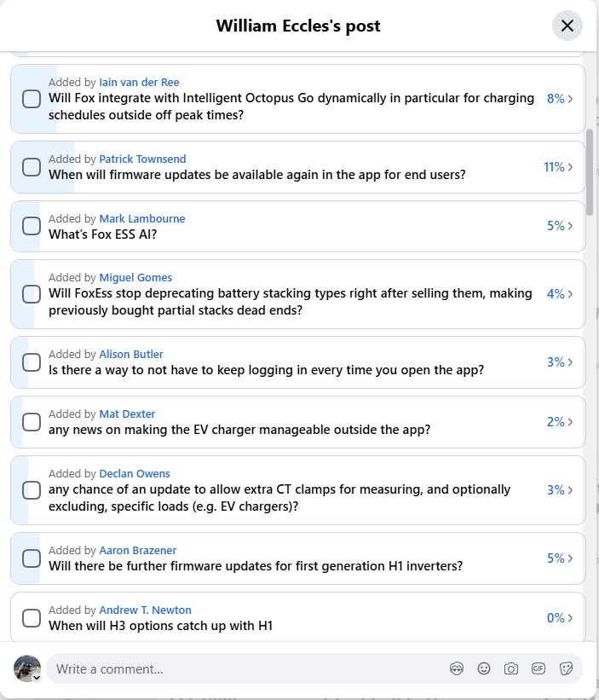Open the sticker picker icon
The width and height of the screenshot is (599, 700).
566,668
